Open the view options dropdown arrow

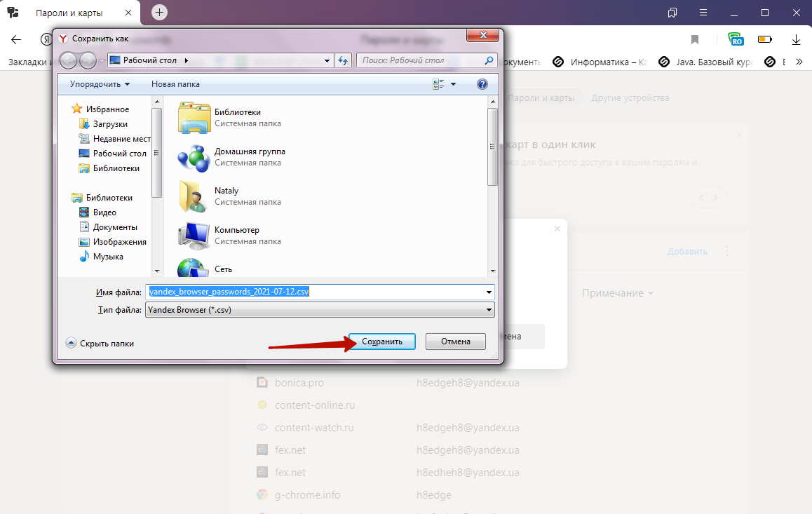453,84
